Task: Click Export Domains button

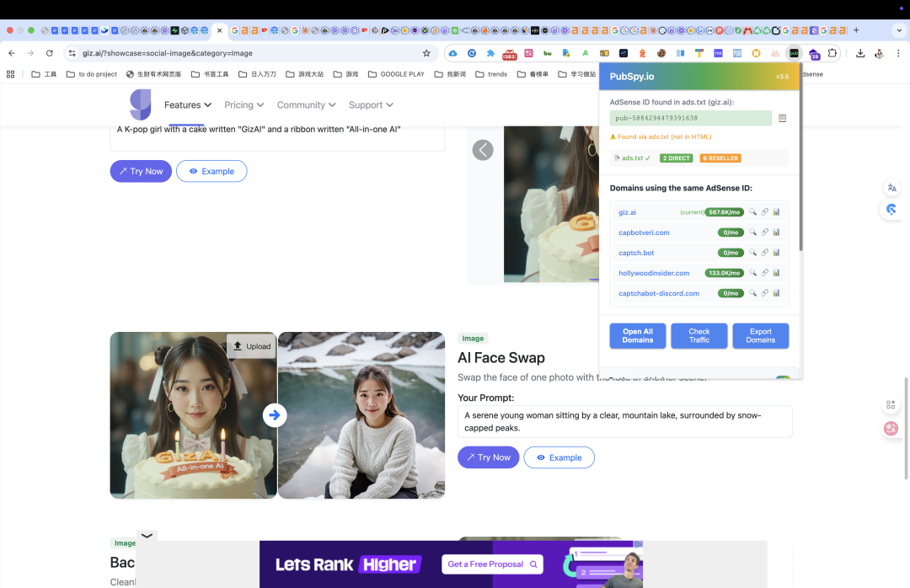Action: pos(760,336)
